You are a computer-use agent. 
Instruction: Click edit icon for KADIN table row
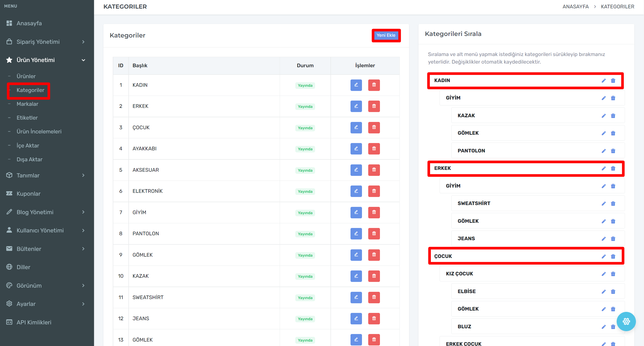356,85
